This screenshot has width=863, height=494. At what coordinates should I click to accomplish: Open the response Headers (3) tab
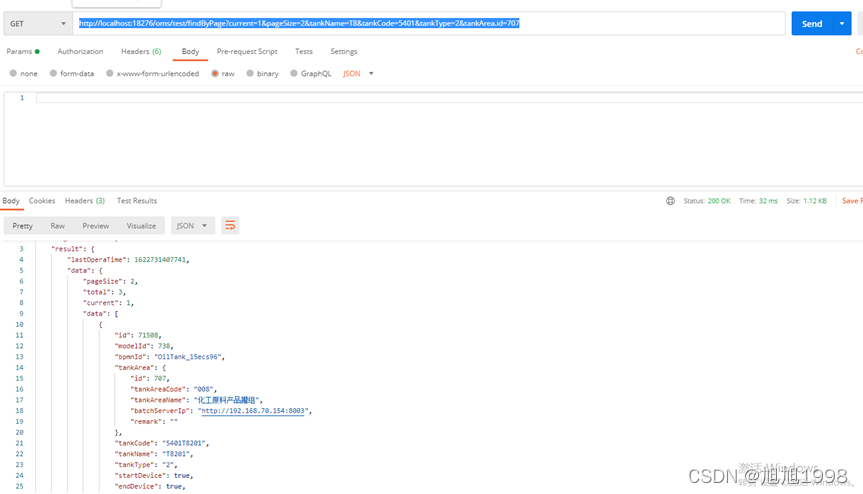[x=85, y=201]
